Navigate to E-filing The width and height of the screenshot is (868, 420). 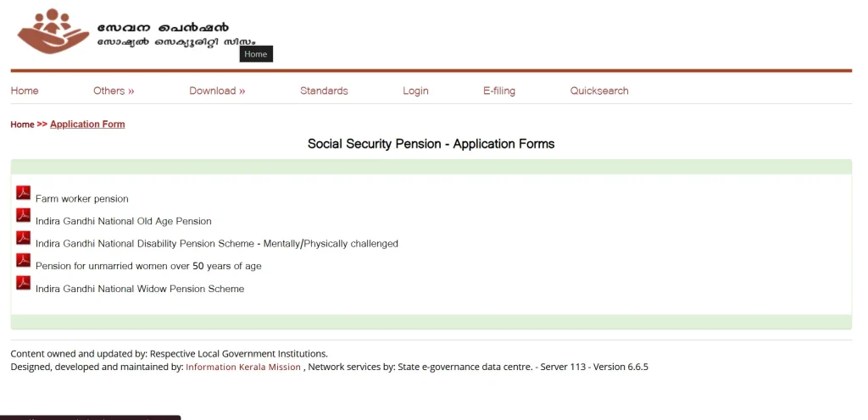[x=499, y=91]
